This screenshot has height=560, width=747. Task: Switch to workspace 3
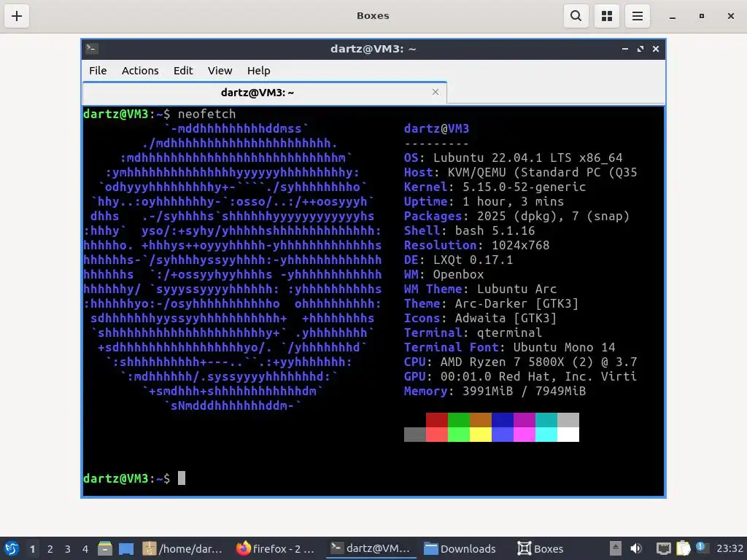(x=68, y=549)
